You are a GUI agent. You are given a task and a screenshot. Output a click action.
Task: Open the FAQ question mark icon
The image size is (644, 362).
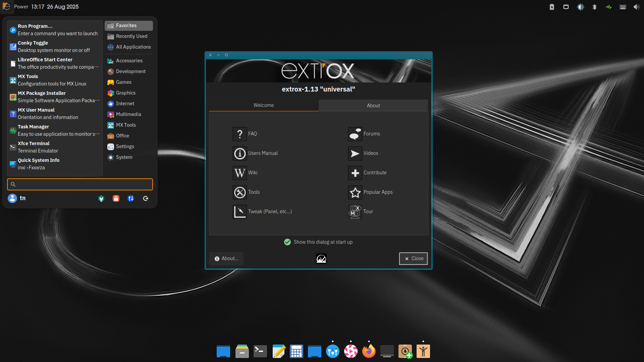(x=239, y=134)
